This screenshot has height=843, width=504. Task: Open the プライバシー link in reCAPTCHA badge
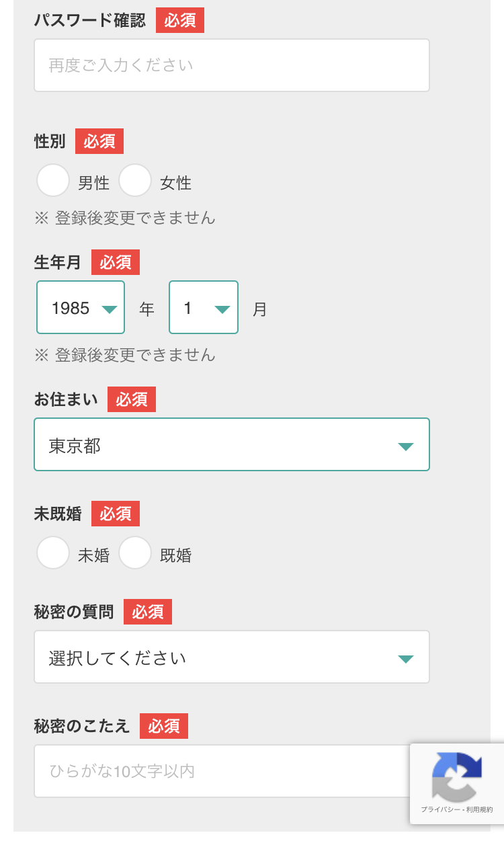coord(439,810)
